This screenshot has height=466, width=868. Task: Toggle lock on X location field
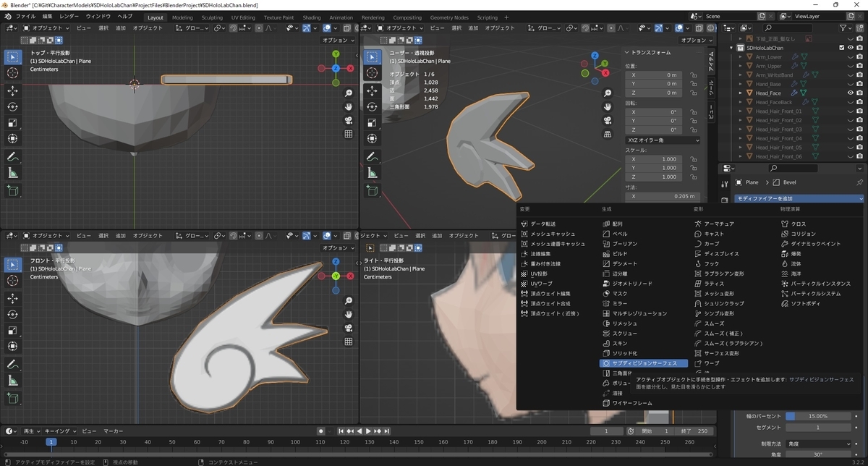point(693,75)
